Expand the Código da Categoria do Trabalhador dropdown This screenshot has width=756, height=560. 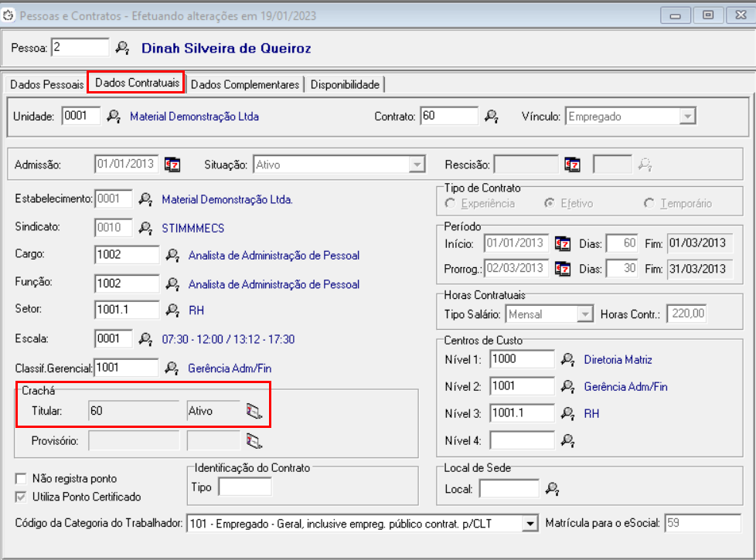pos(530,524)
